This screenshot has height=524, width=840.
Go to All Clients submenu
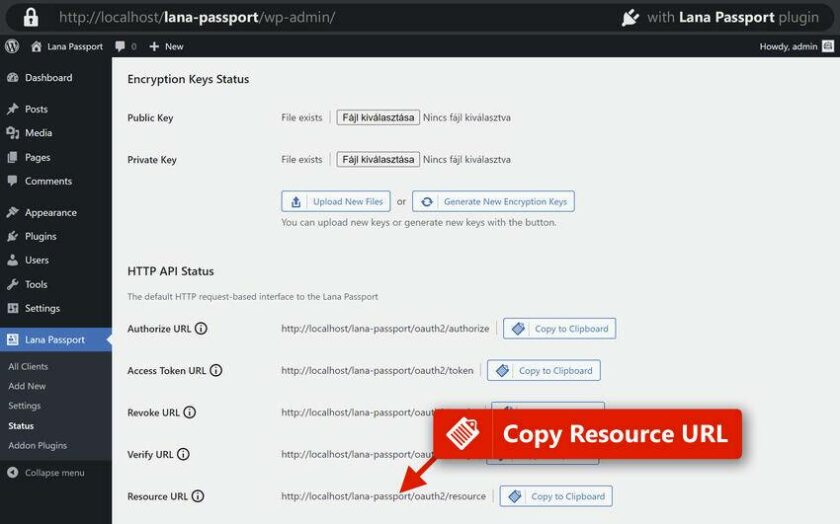coord(28,366)
